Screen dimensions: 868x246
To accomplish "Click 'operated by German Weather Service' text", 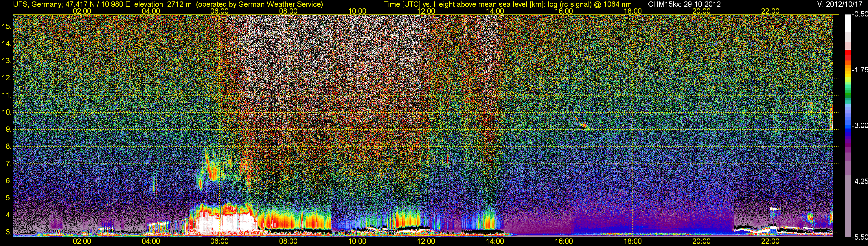I will coord(260,4).
